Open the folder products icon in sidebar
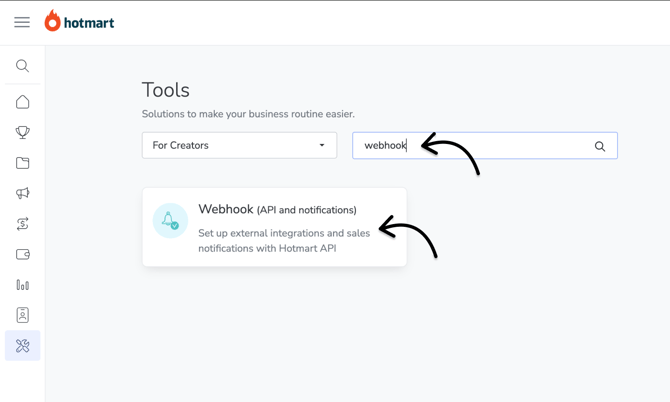 pos(22,163)
